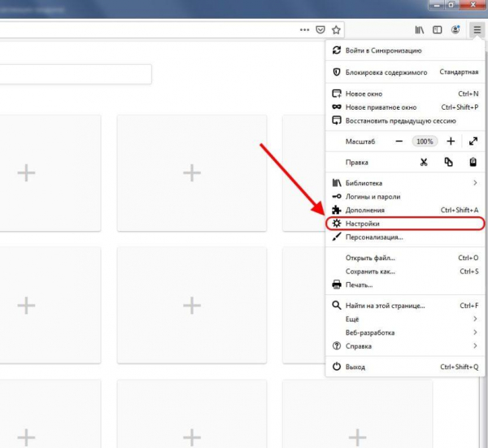This screenshot has height=448, width=488.
Task: Enter full screen with the arrows icon
Action: [473, 141]
